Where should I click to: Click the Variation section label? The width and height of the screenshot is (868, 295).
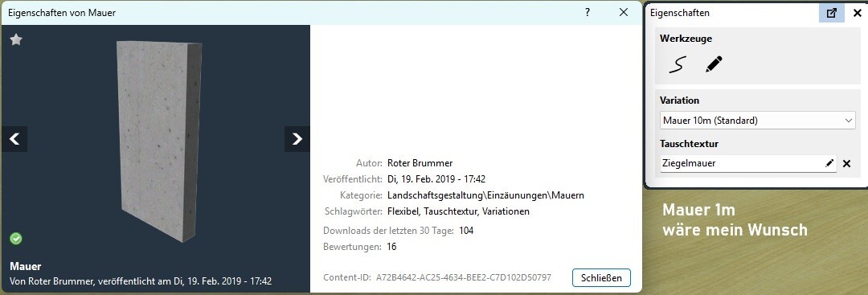679,100
